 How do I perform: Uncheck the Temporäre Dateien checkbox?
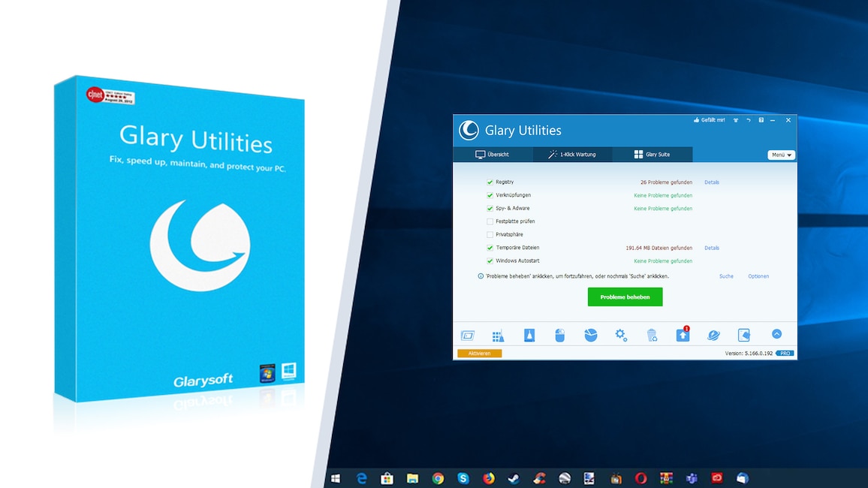pos(490,248)
